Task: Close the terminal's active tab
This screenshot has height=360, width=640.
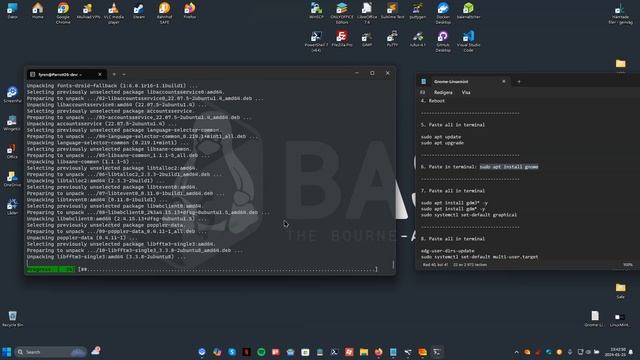Action: [x=100, y=74]
